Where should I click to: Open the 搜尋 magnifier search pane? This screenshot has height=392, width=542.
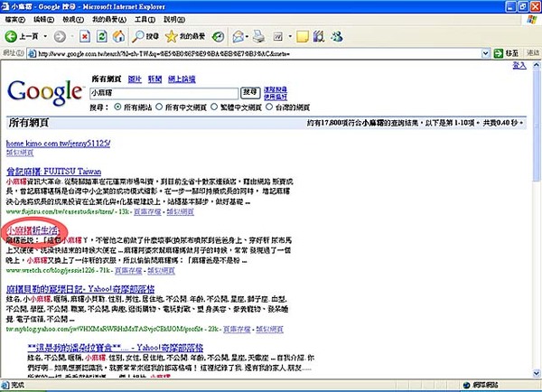[x=145, y=36]
